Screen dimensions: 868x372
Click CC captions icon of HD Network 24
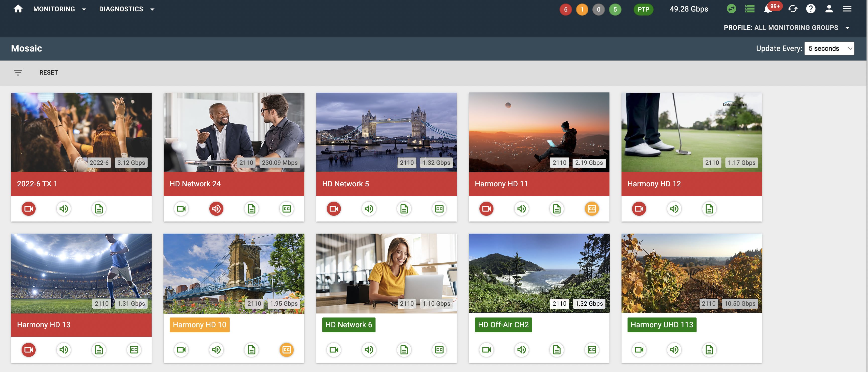pyautogui.click(x=286, y=209)
